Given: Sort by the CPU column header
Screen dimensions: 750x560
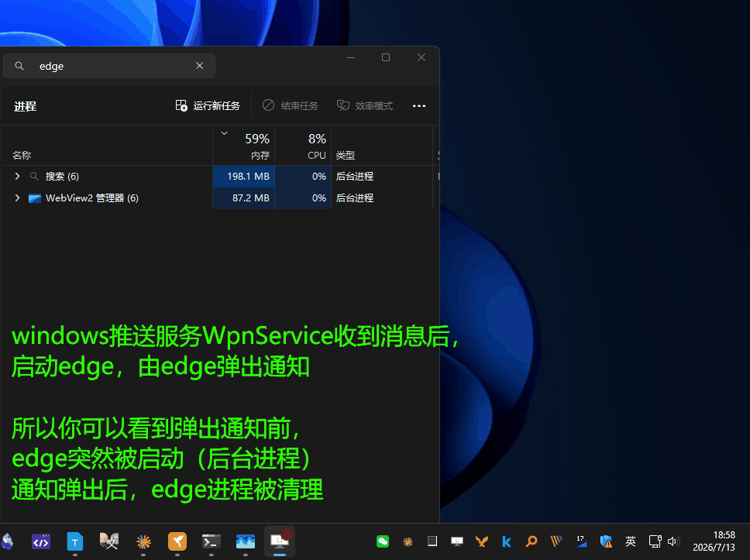Looking at the screenshot, I should (303, 146).
